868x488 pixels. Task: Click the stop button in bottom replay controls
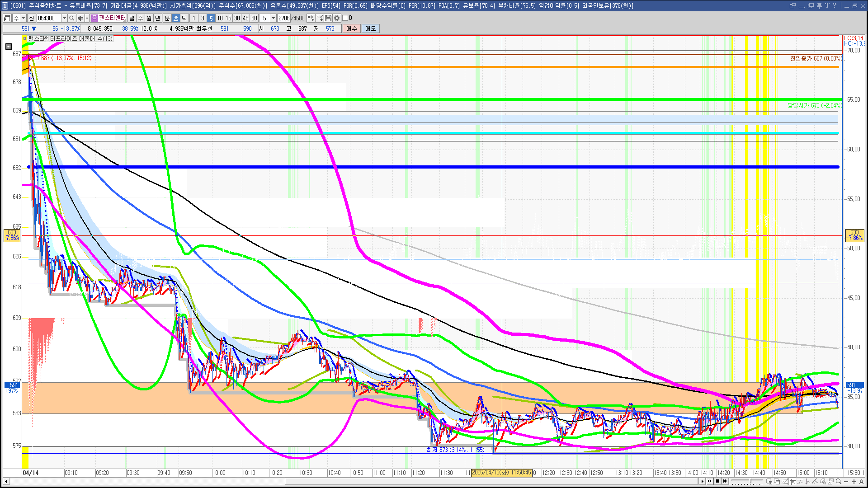coord(717,481)
